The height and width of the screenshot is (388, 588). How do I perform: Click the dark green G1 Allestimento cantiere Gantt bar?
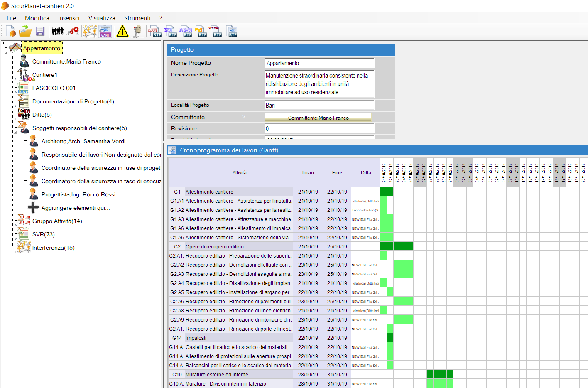[387, 192]
